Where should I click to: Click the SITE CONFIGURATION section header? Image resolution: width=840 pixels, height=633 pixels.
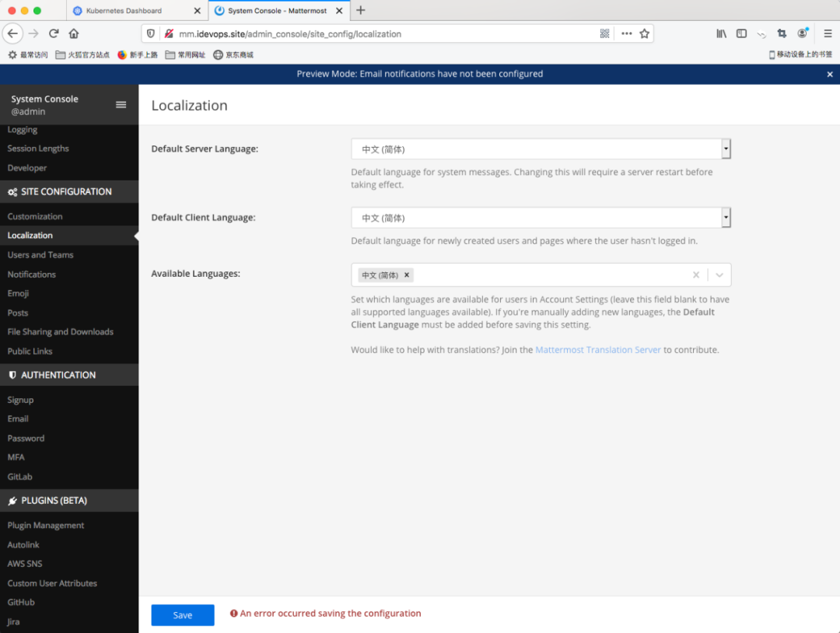coord(69,192)
